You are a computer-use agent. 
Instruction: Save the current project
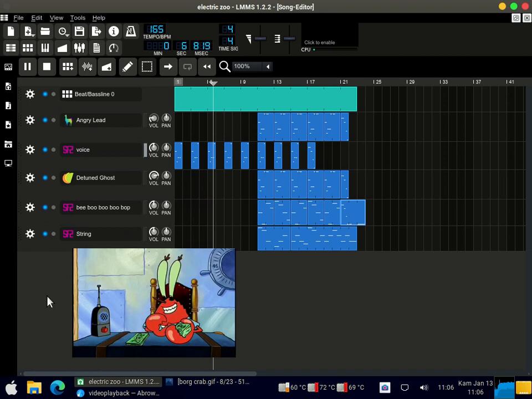(x=79, y=32)
